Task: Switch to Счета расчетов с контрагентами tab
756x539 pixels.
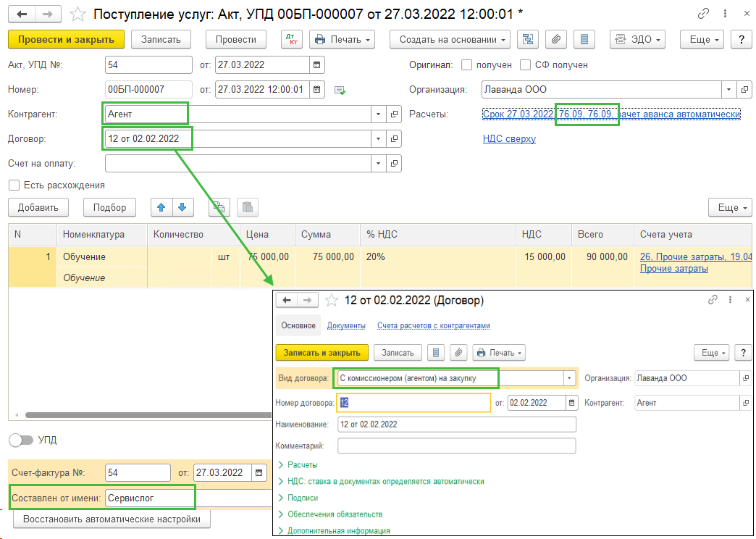Action: click(434, 326)
